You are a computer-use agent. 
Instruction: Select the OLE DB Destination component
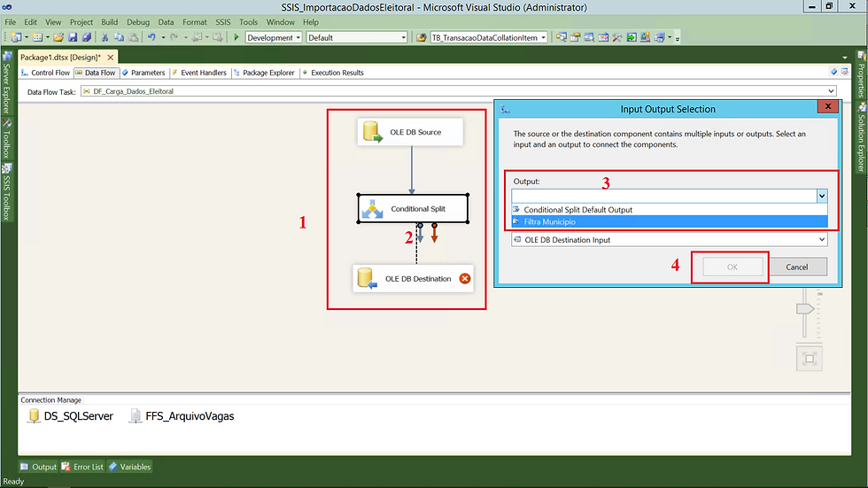(x=413, y=279)
